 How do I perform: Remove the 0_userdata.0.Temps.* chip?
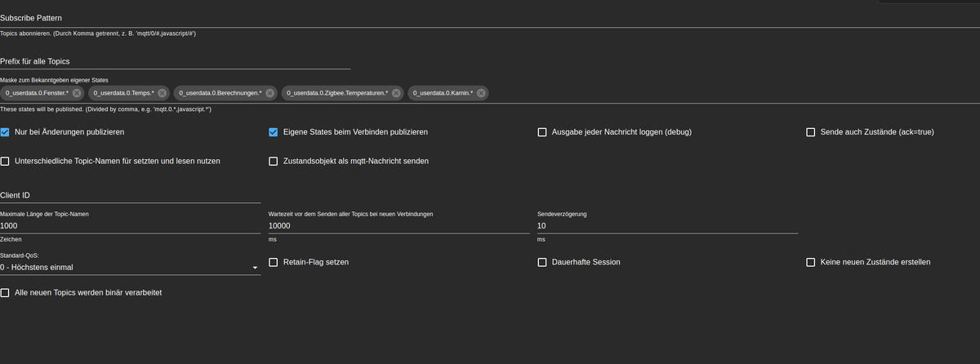(162, 93)
